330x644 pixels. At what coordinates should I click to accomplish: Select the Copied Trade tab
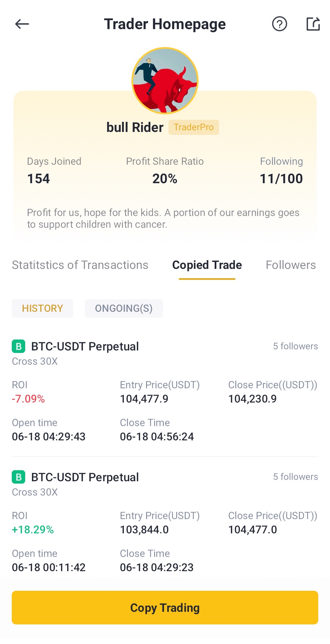tap(207, 265)
